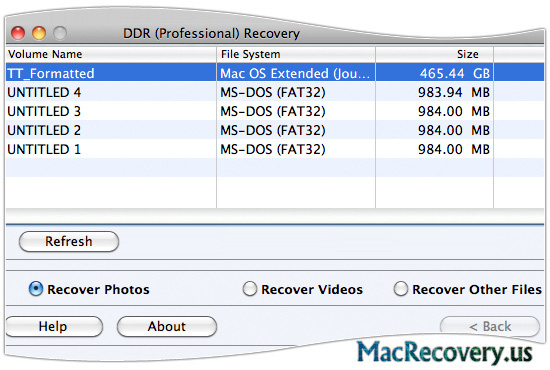The height and width of the screenshot is (370, 550).
Task: Click the Refresh button
Action: pos(69,241)
